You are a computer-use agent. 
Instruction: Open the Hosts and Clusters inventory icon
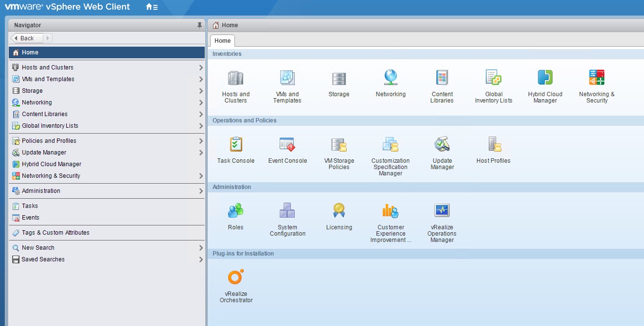click(235, 78)
